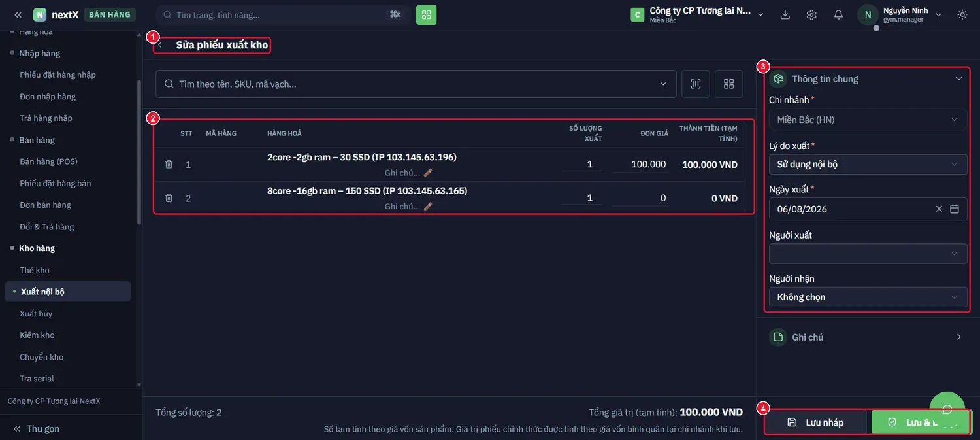Image resolution: width=980 pixels, height=440 pixels.
Task: Open settings gear icon
Action: click(x=811, y=14)
